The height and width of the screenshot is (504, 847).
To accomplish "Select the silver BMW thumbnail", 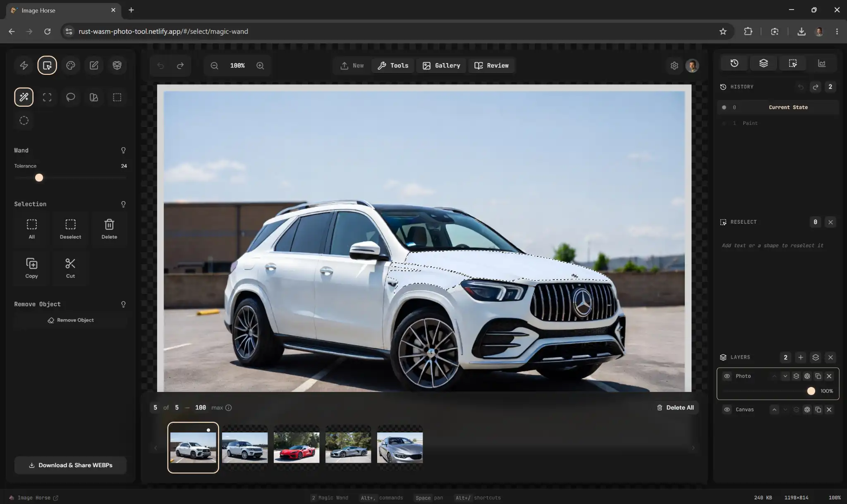I will point(400,448).
